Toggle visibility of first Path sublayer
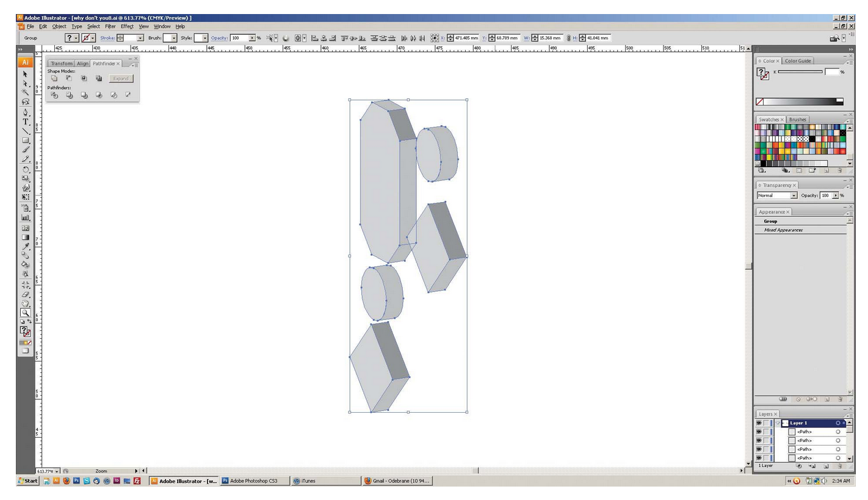 759,432
